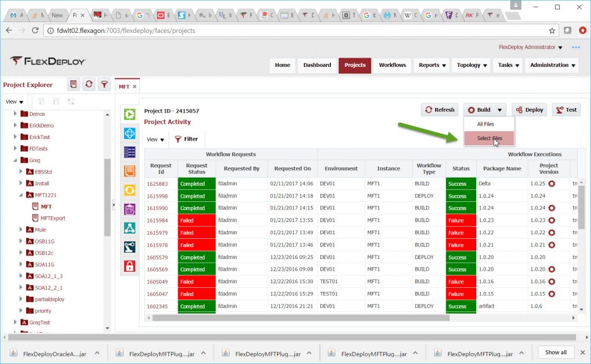This screenshot has width=591, height=364.
Task: Collapse the MFT1221 application node
Action: click(x=21, y=195)
